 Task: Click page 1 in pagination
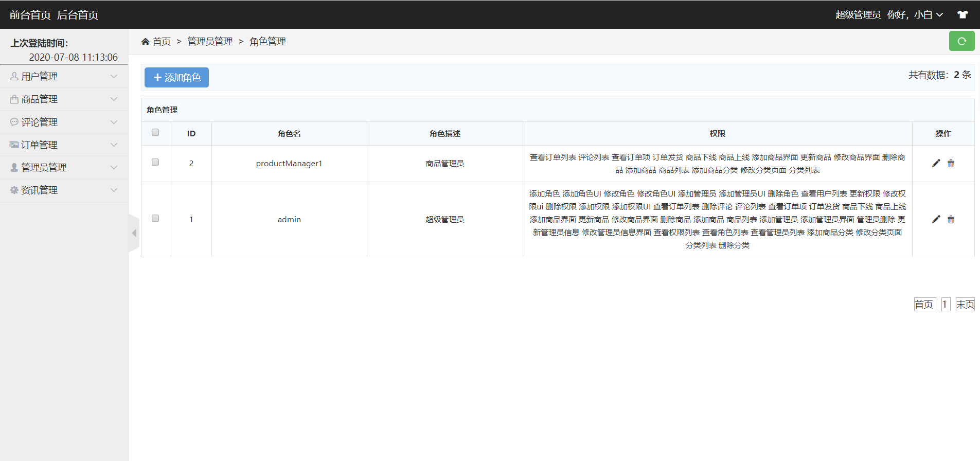coord(946,305)
